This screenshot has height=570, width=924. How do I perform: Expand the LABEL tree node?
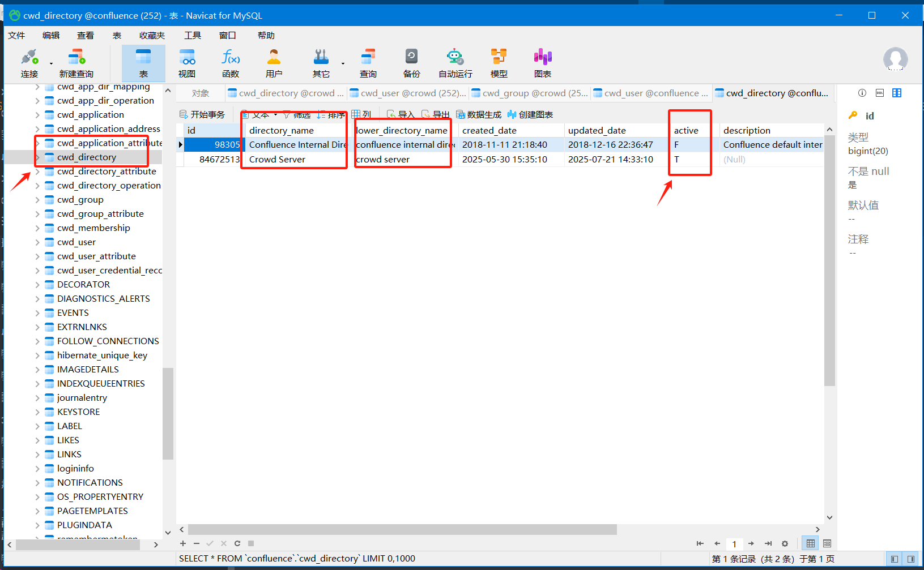pos(37,426)
